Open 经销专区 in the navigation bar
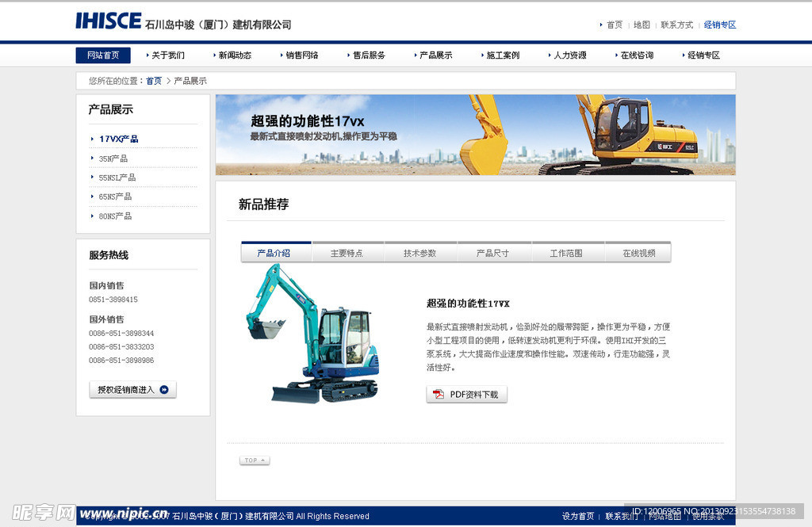812x527 pixels. click(x=704, y=55)
